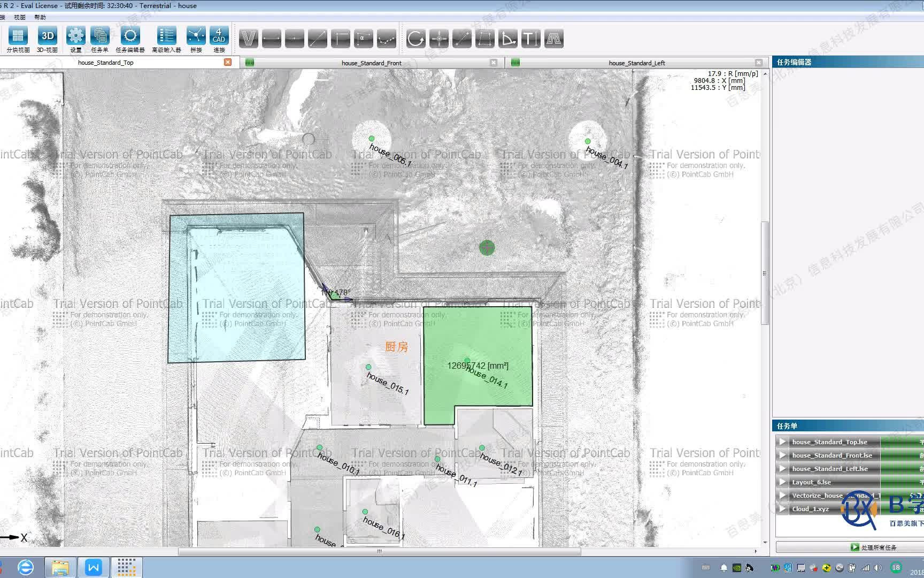Open settings with the 设置 gear icon
This screenshot has width=924, height=578.
coord(75,40)
